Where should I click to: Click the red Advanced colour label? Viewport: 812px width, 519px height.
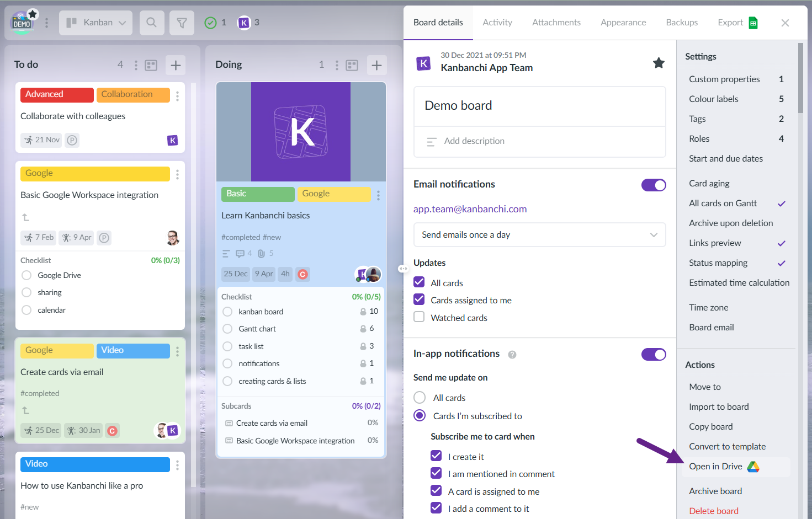(x=57, y=95)
